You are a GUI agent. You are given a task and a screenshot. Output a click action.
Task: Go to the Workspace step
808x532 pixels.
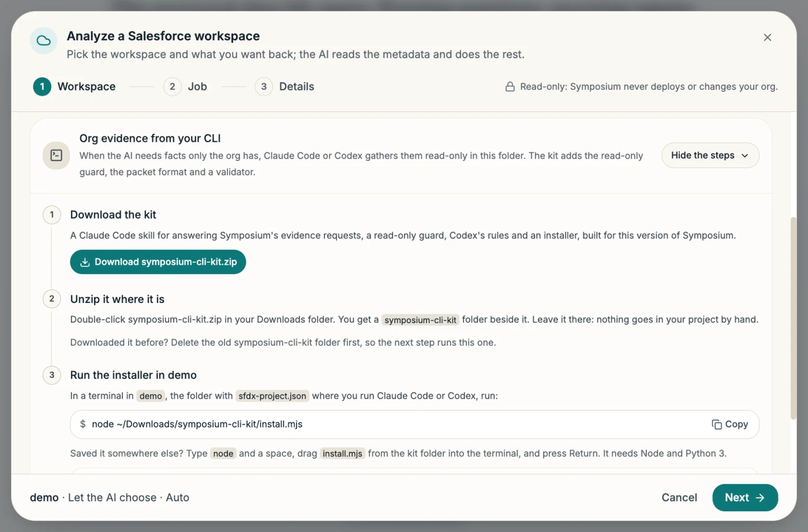pos(74,87)
